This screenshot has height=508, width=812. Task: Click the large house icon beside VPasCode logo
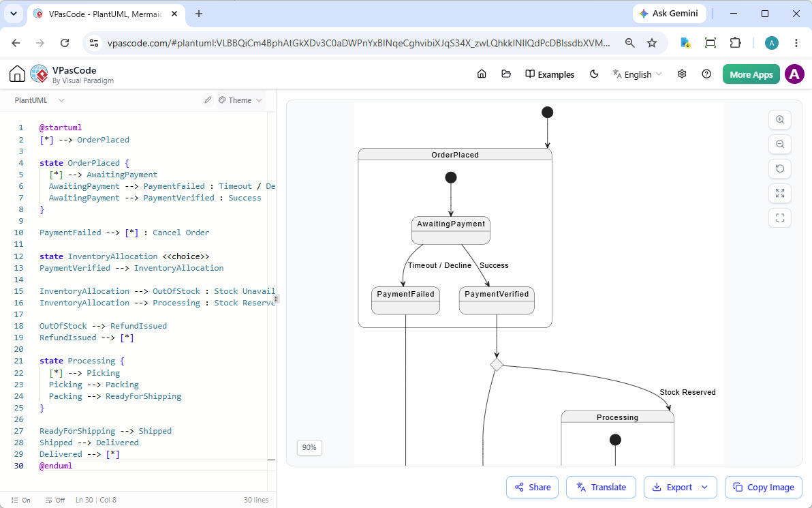pos(17,74)
